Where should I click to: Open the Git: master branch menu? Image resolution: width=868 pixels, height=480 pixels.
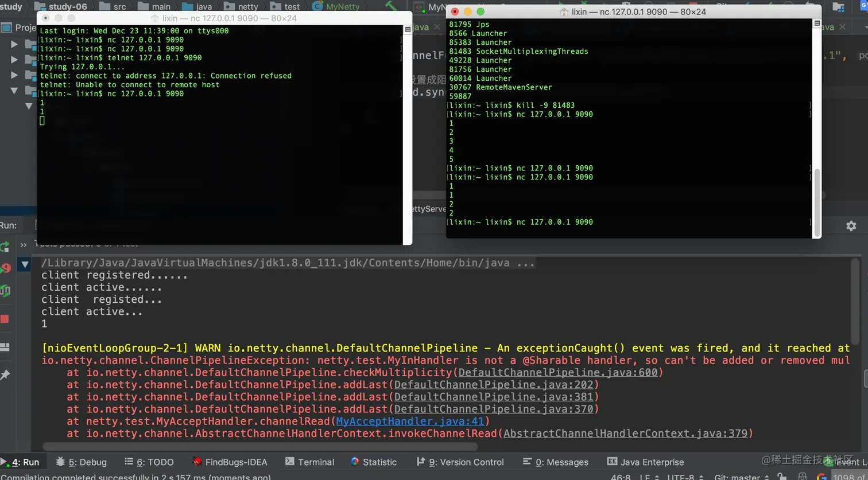(x=741, y=477)
